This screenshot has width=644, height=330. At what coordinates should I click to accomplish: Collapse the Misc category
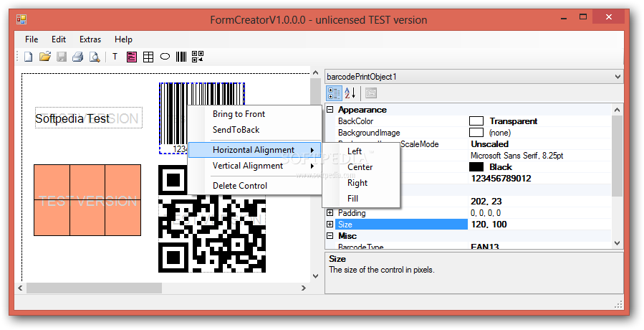330,236
